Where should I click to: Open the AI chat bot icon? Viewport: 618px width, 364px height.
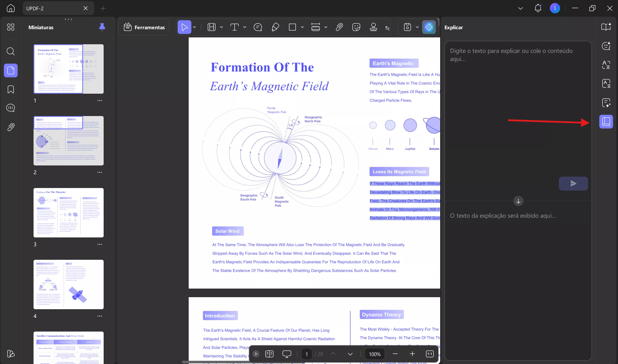pos(606,46)
